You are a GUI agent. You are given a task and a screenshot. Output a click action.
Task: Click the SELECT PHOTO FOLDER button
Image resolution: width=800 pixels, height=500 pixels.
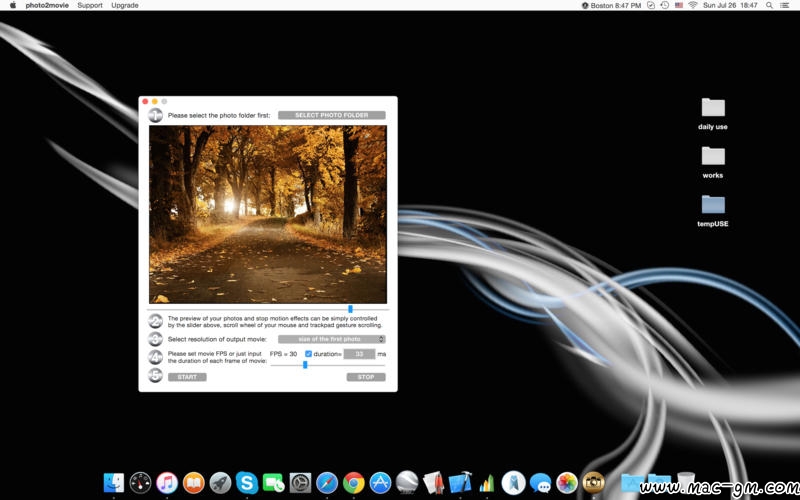point(331,115)
